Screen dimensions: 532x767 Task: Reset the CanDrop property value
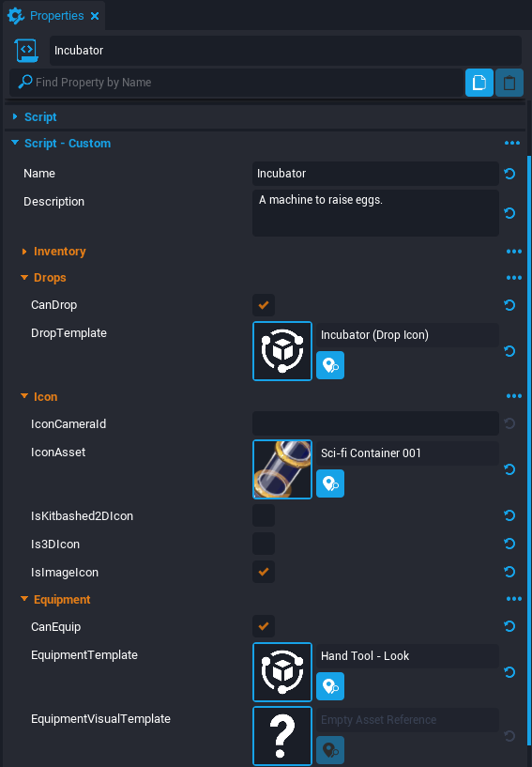coord(509,305)
